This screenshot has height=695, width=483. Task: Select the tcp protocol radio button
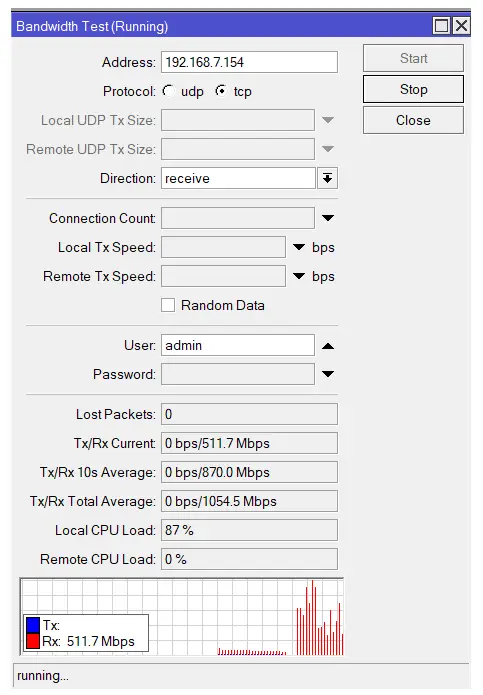click(221, 91)
